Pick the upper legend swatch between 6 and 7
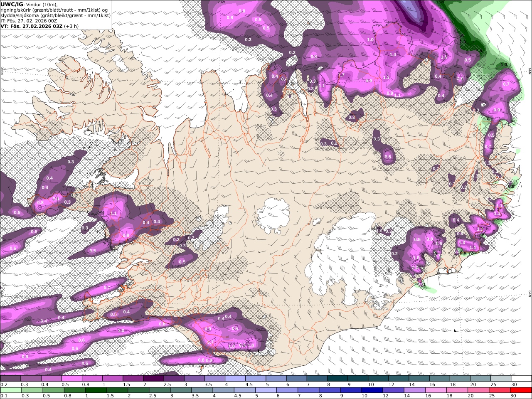This screenshot has width=532, height=399. 297,379
